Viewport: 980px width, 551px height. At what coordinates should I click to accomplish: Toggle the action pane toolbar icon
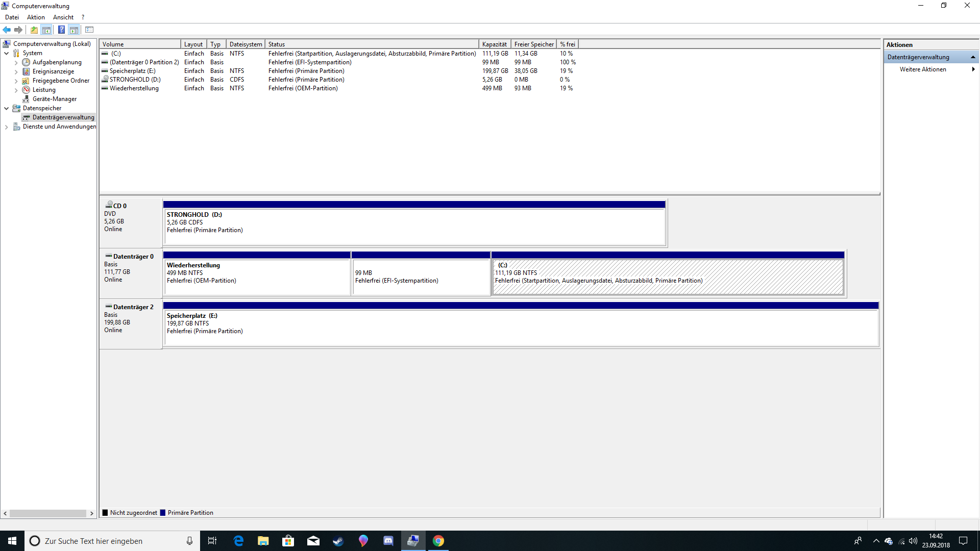click(x=74, y=30)
